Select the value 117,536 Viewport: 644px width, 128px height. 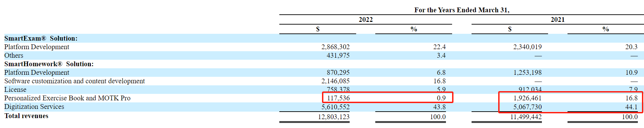pos(338,98)
